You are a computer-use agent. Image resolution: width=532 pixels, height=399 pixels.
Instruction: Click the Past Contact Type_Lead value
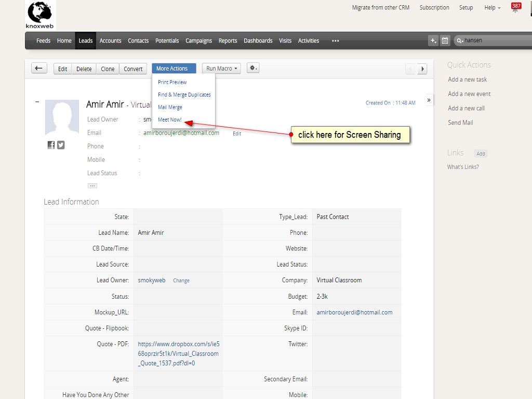point(332,217)
